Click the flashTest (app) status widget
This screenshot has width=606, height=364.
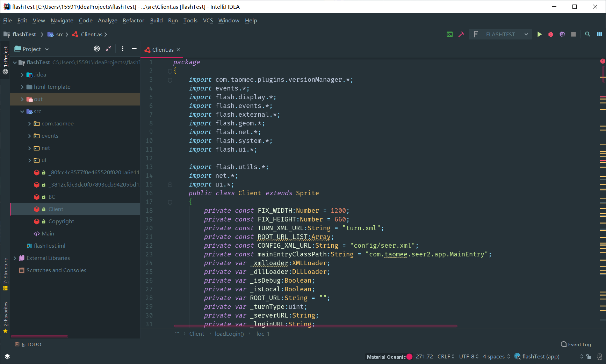point(537,357)
